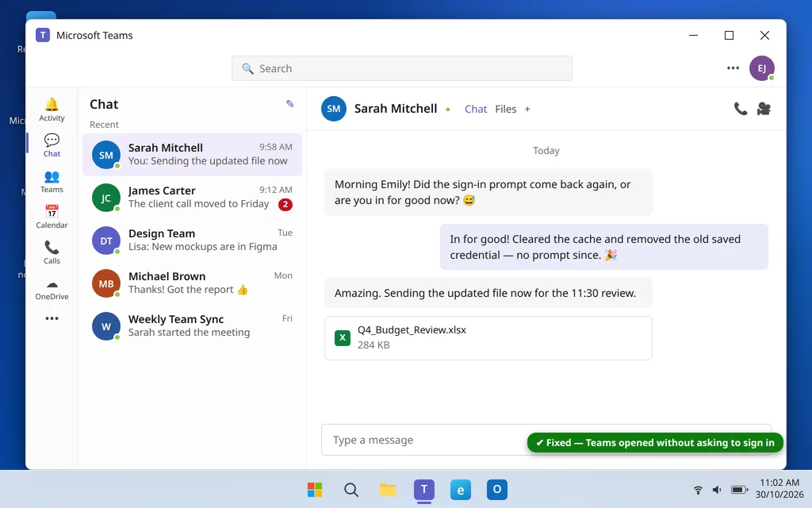812x508 pixels.
Task: Click the '9:58 AM' timestamp
Action: point(276,147)
